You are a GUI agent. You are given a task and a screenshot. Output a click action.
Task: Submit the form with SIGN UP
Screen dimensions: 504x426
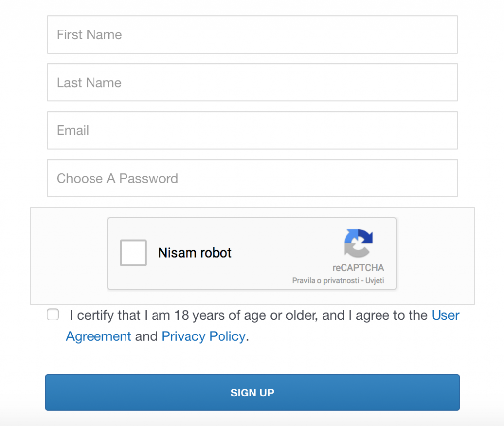click(252, 392)
